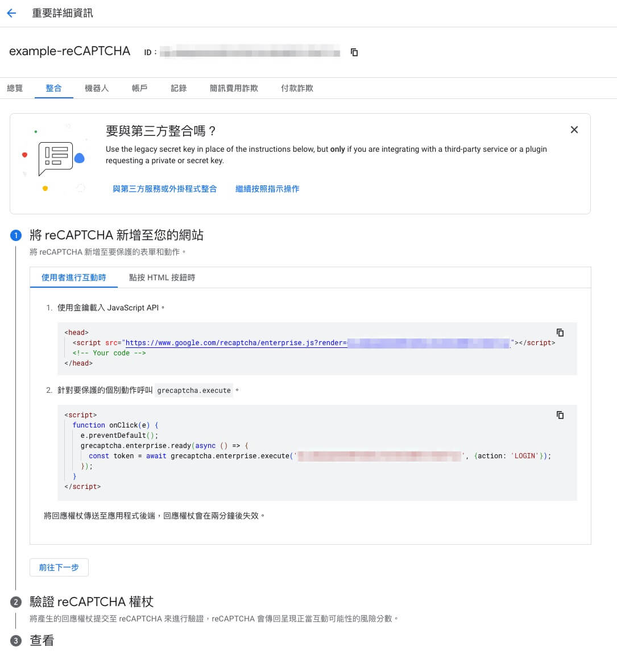Click the step 3 number circle

[16, 641]
